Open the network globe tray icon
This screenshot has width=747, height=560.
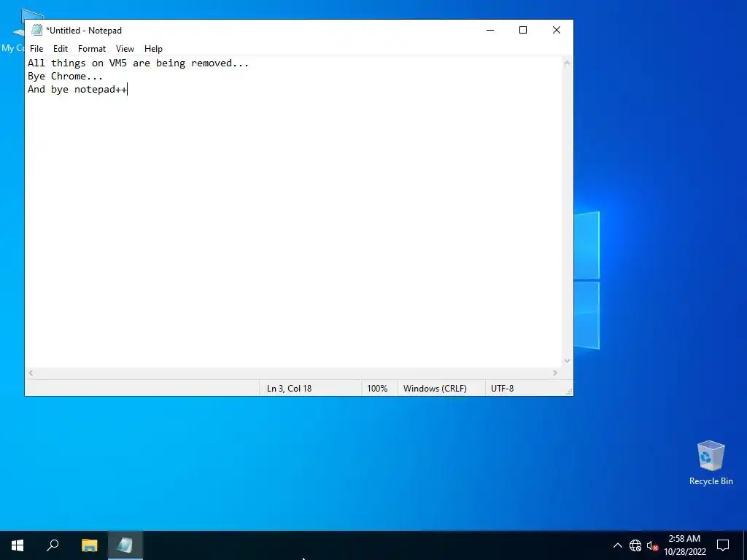[635, 545]
